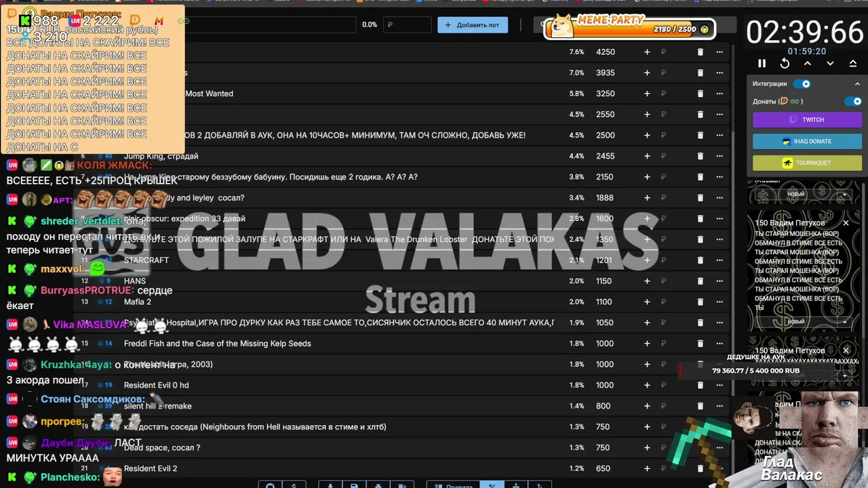Toggle the Интеграции switch
This screenshot has height=488, width=868.
pos(802,84)
